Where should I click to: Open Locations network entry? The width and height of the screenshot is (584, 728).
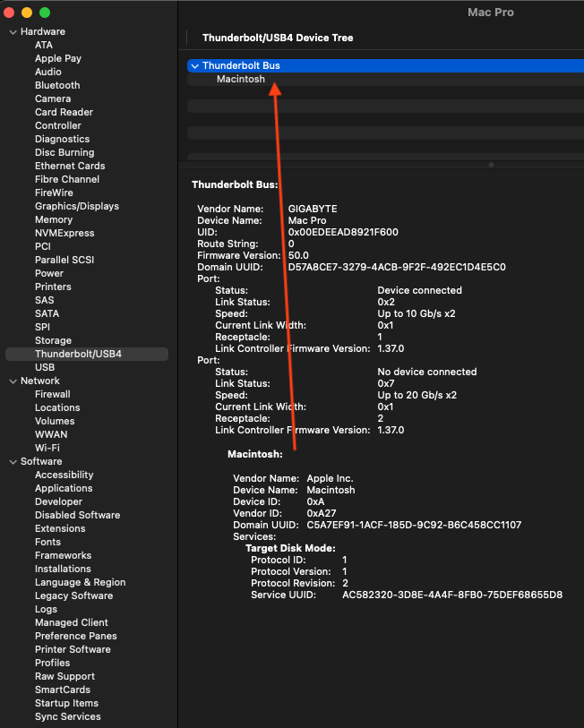click(57, 408)
